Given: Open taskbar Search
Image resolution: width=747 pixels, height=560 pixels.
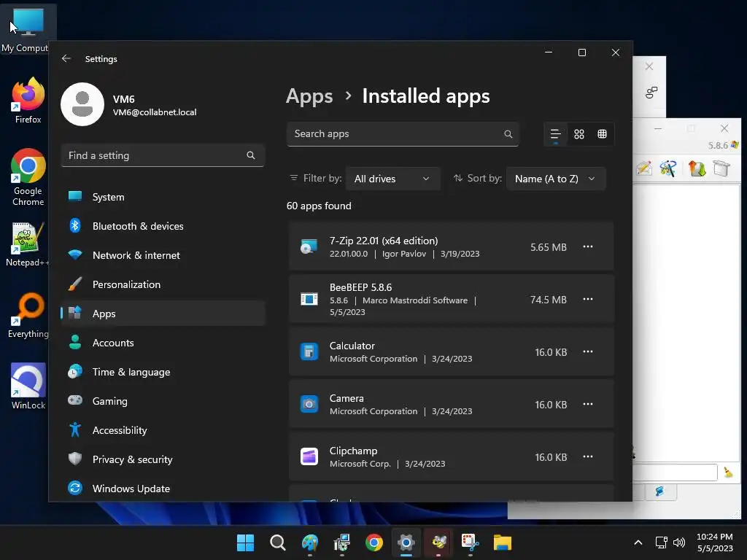Looking at the screenshot, I should pyautogui.click(x=277, y=542).
